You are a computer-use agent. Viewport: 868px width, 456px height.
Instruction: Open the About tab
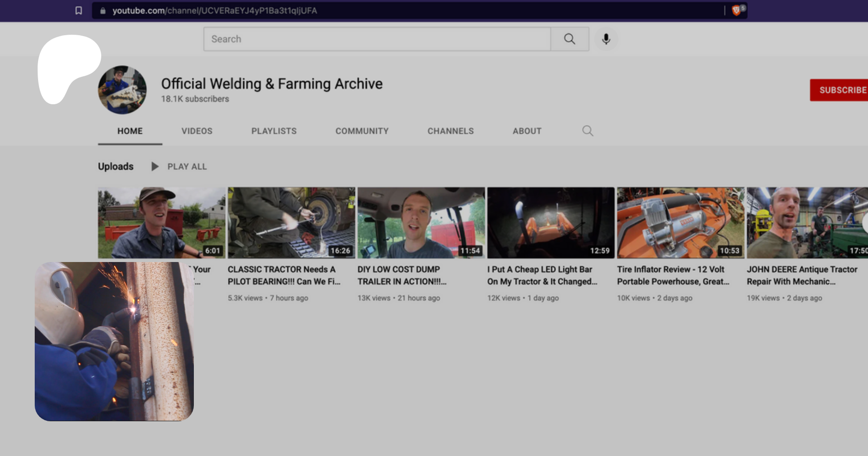tap(527, 131)
